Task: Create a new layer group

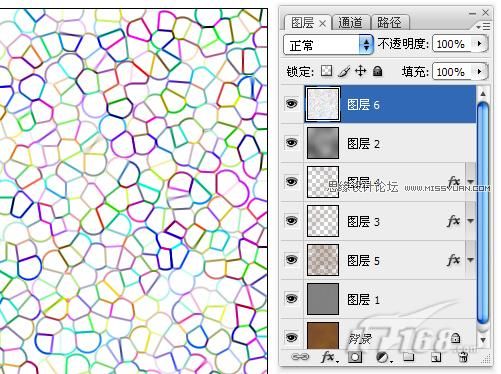Action: click(409, 357)
